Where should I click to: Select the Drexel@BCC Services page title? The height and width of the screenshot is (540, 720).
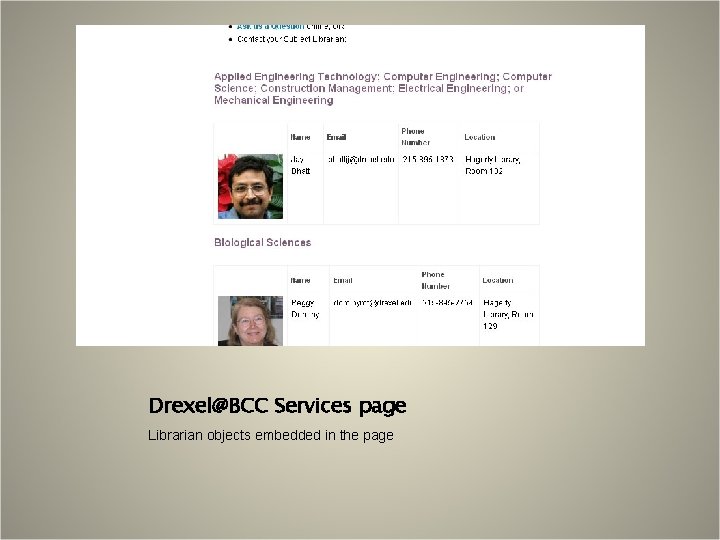(x=277, y=406)
